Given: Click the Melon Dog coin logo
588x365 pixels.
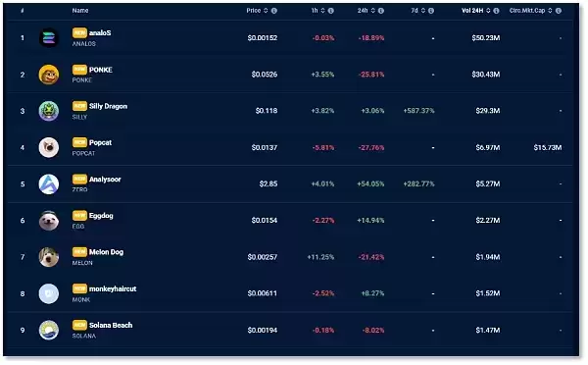Looking at the screenshot, I should [49, 257].
